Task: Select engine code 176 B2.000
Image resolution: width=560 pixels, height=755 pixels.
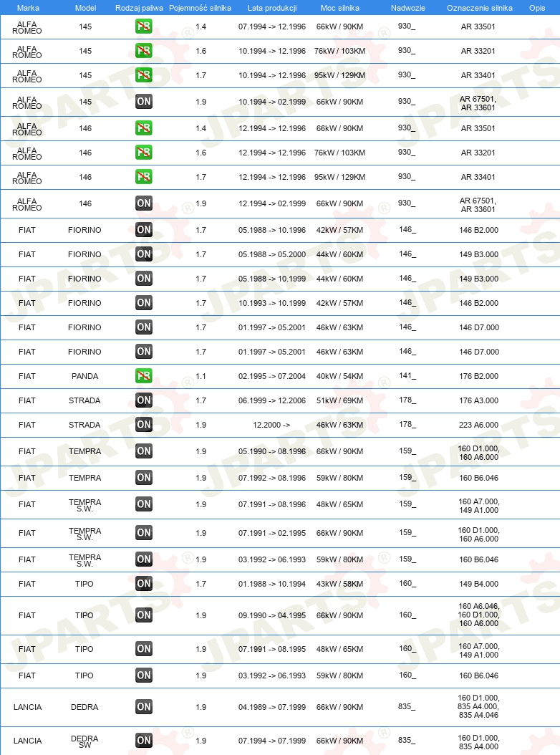Action: pyautogui.click(x=478, y=376)
